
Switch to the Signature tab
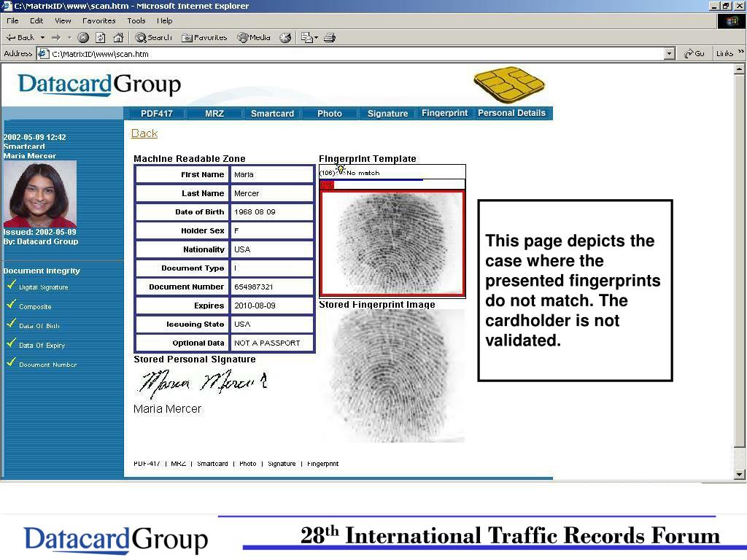click(387, 113)
